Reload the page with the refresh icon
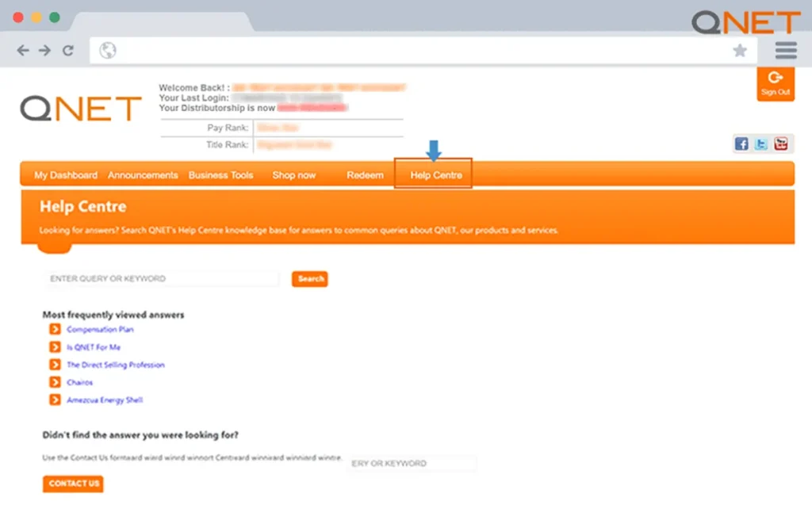 [68, 50]
